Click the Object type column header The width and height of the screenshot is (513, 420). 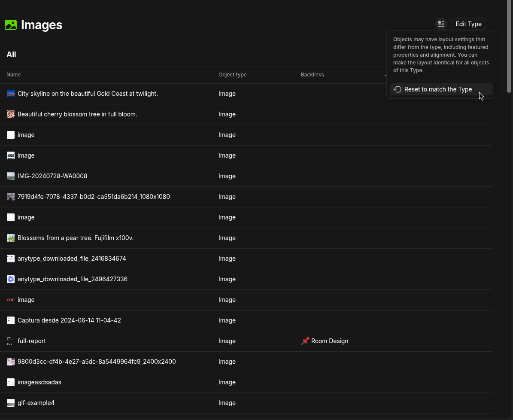pyautogui.click(x=232, y=75)
